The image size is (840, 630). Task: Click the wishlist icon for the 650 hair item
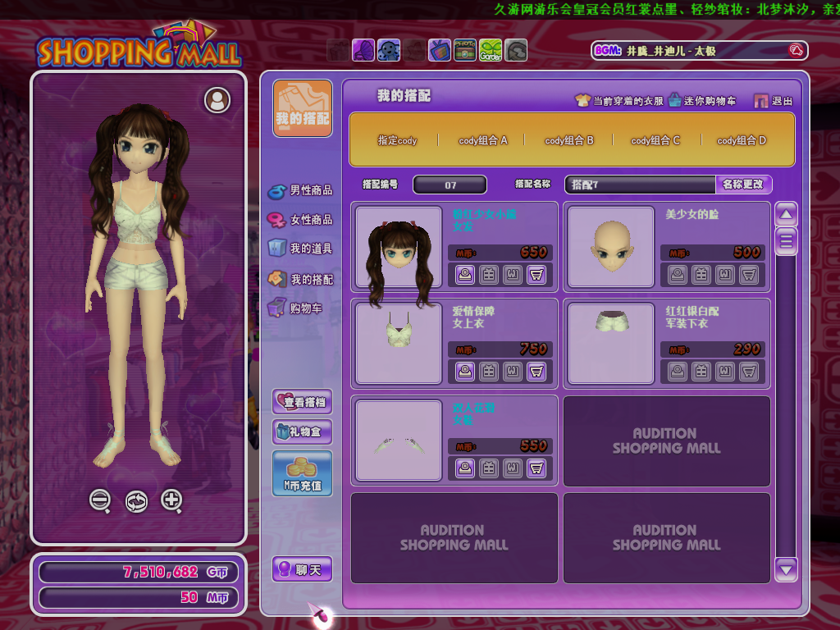coord(513,275)
